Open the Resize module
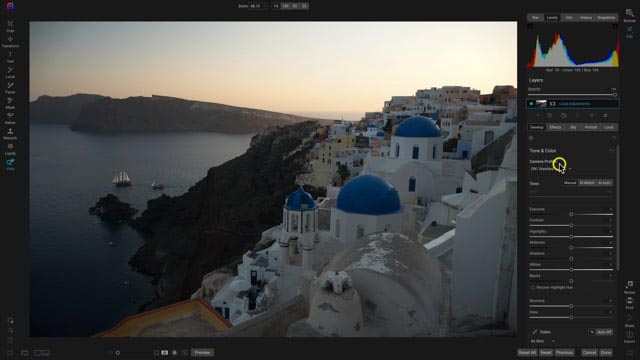 [x=629, y=287]
